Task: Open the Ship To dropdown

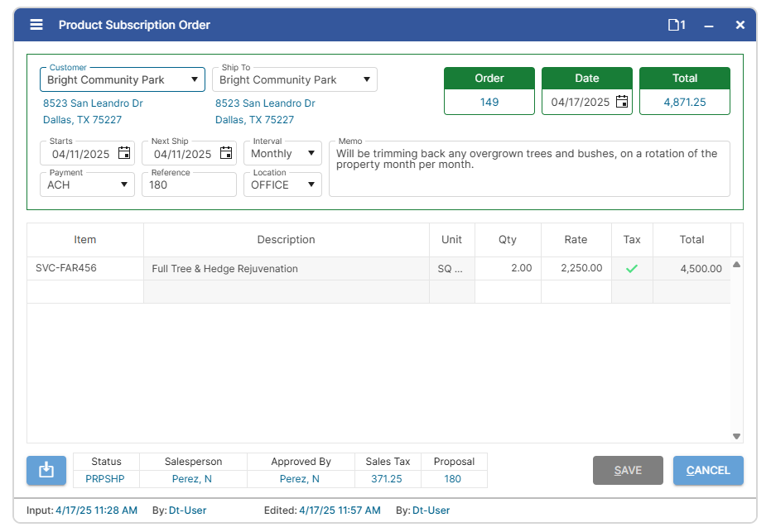Action: coord(365,79)
